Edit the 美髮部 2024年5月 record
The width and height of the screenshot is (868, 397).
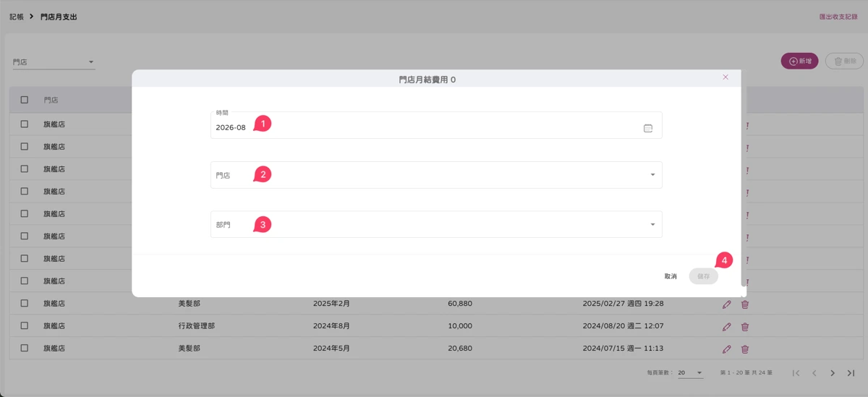click(x=726, y=349)
